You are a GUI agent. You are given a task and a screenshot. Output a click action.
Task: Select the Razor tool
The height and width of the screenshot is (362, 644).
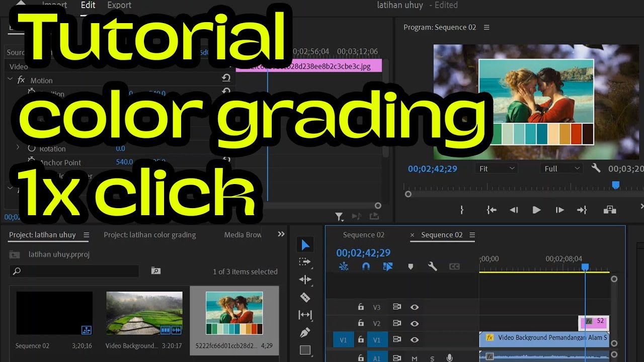point(305,297)
